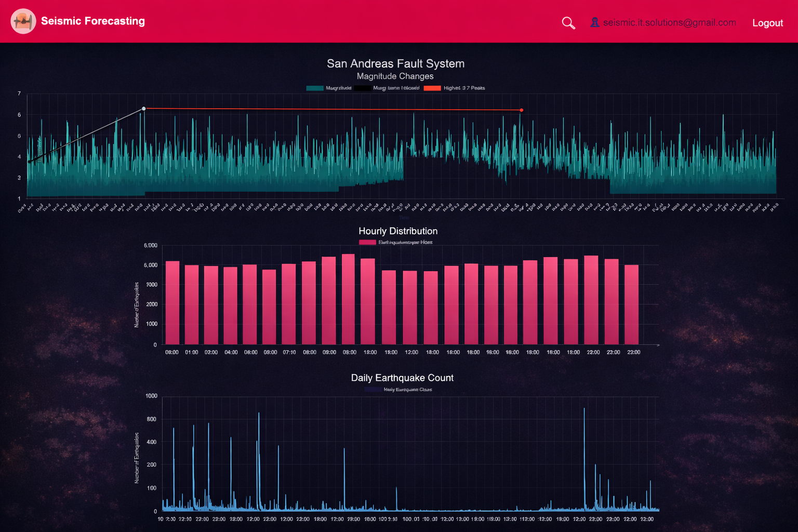Click the white peak dot near magnitude 6
This screenshot has height=532, width=798.
pos(143,109)
